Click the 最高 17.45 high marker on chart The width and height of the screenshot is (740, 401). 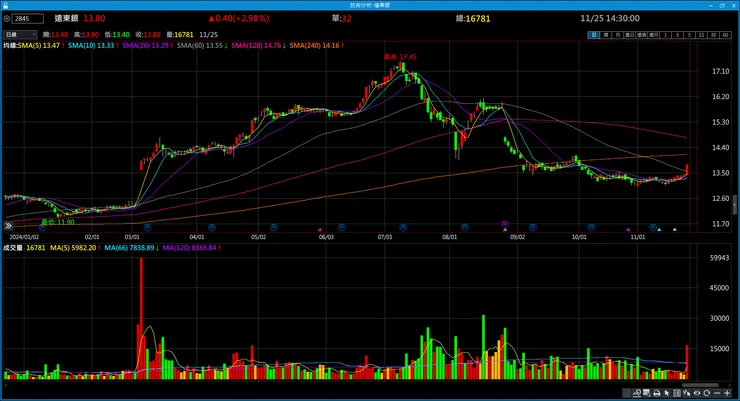pos(400,57)
